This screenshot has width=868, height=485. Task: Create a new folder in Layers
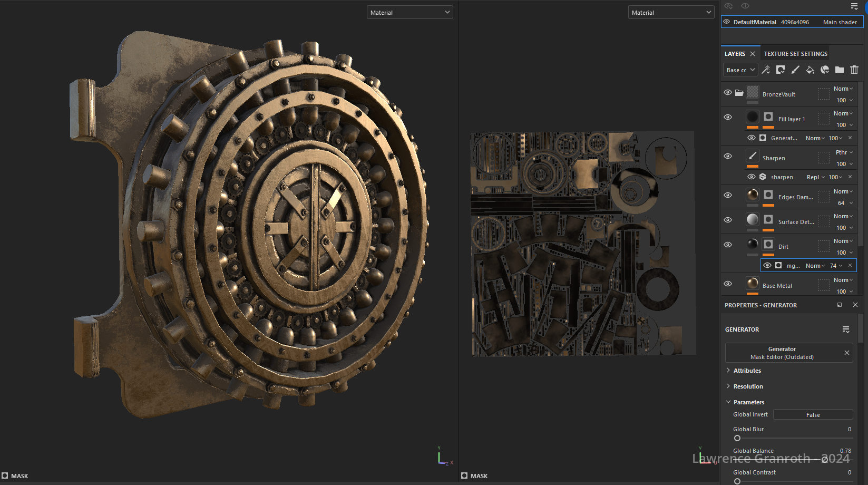pyautogui.click(x=840, y=70)
